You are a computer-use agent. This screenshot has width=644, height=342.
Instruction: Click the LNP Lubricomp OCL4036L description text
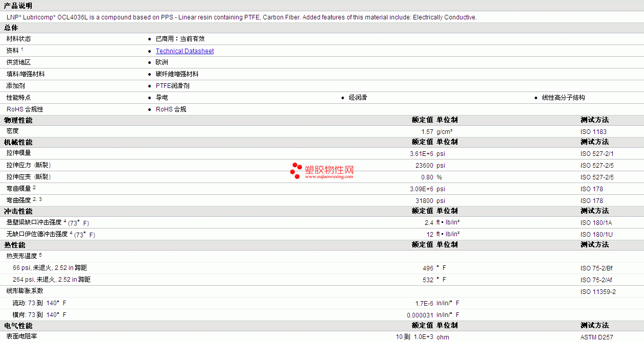point(242,17)
